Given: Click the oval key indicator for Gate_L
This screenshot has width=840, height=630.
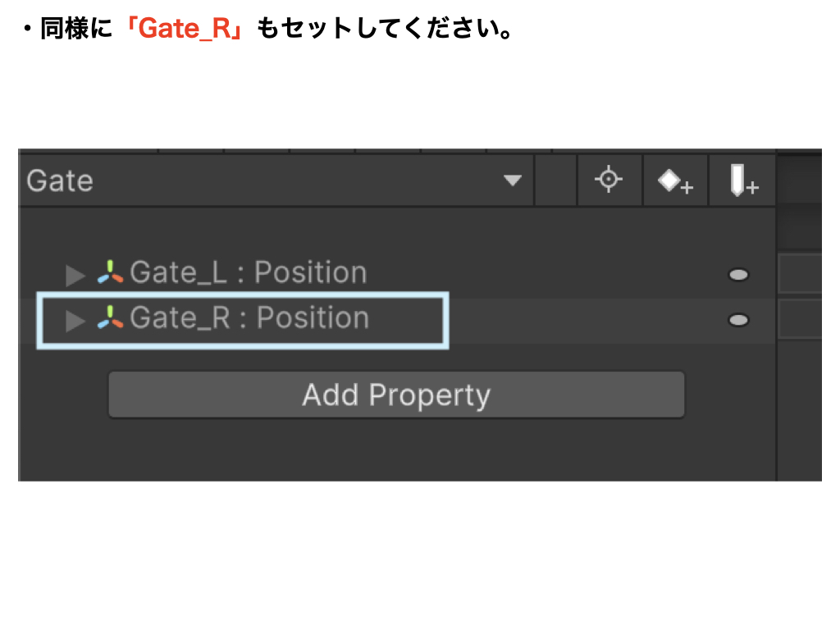Looking at the screenshot, I should click(738, 275).
